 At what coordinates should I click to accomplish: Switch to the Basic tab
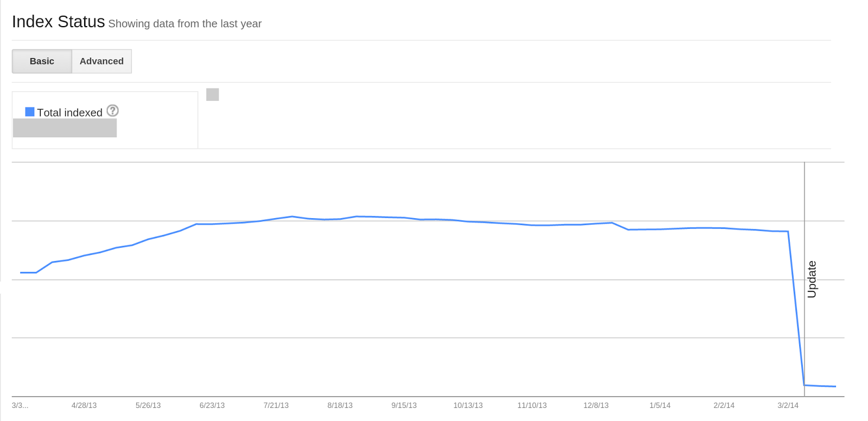(42, 61)
